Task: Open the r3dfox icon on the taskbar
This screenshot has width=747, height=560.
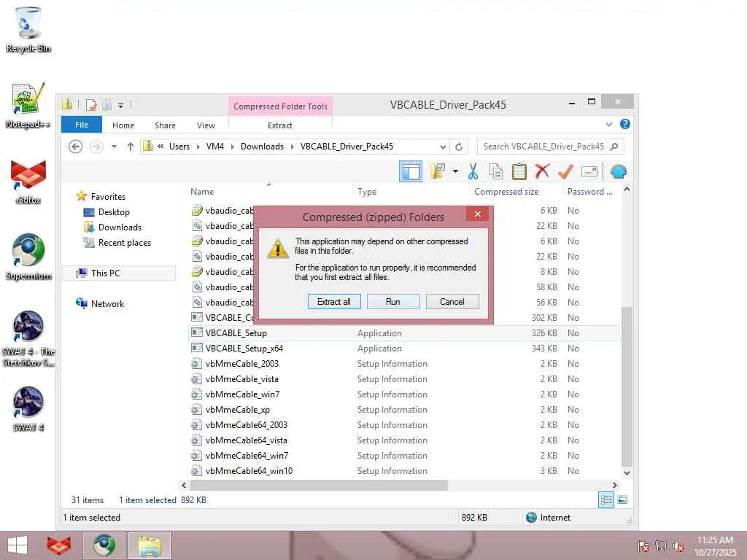Action: point(59,545)
